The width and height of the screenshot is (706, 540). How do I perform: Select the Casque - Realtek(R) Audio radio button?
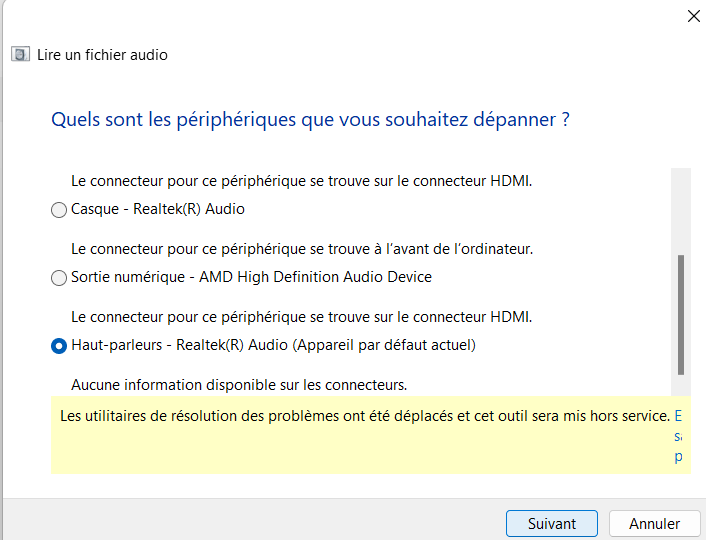pos(59,210)
